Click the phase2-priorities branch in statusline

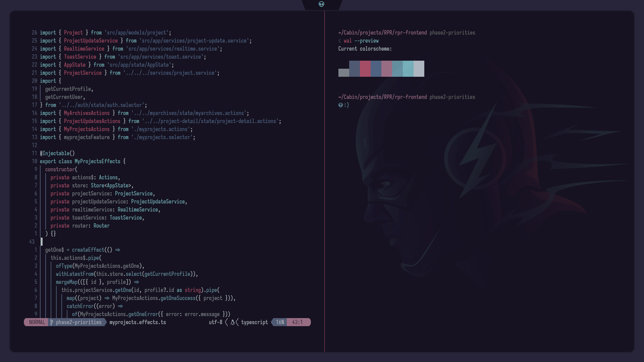coord(78,322)
